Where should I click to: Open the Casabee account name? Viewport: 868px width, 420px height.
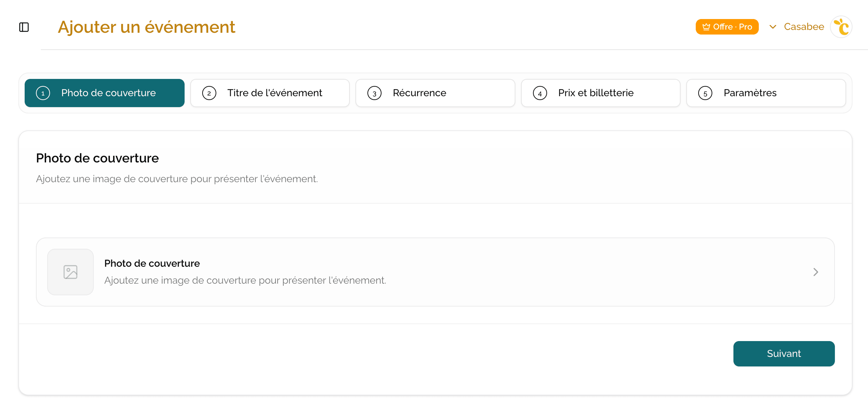[804, 27]
